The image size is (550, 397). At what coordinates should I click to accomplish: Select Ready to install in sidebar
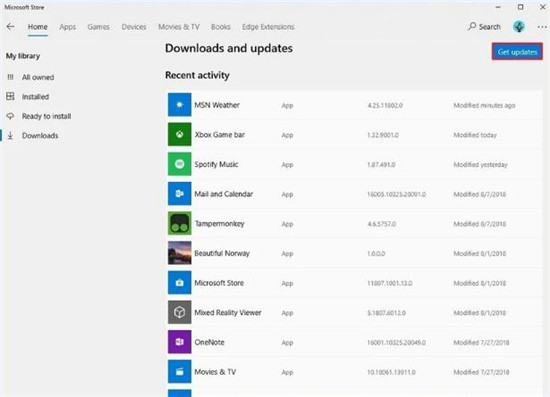(47, 116)
